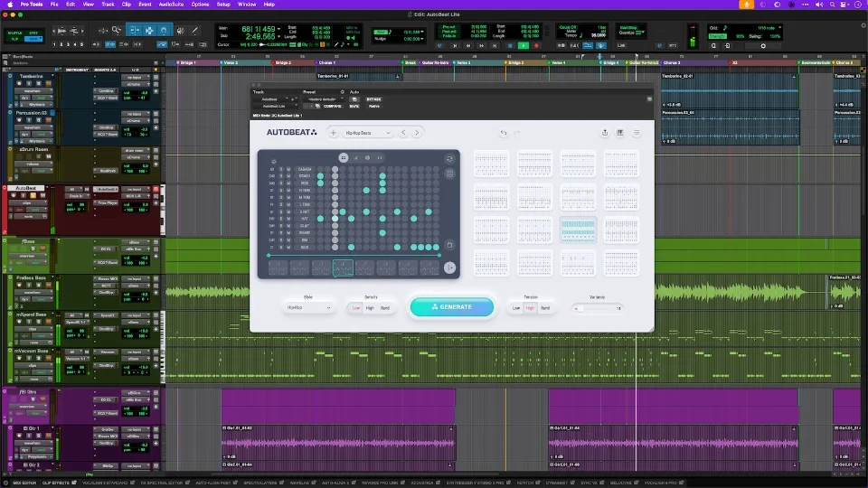Click the plus icon beside the preset name
Viewport: 868px width, 488px height.
pos(333,133)
